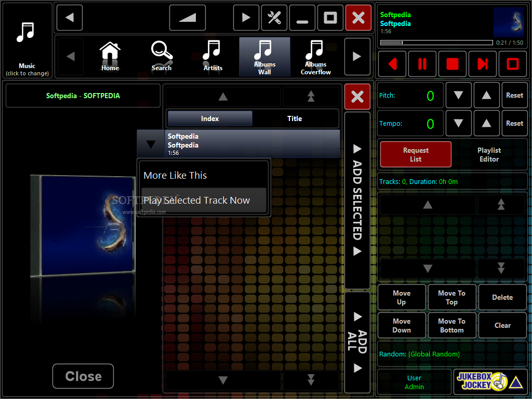532x399 pixels.
Task: Click the Jukebox Jockey logo
Action: pos(490,382)
